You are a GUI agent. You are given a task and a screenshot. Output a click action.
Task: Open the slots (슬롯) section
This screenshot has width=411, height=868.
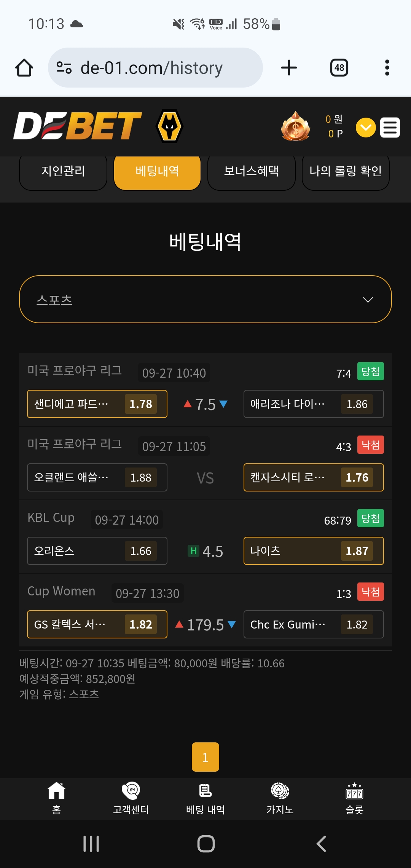point(354,798)
